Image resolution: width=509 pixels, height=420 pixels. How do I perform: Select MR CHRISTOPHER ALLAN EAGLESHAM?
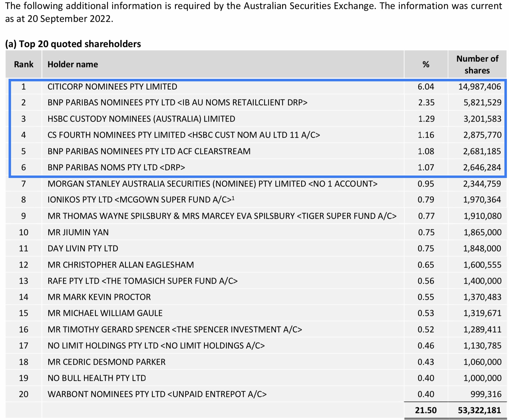point(121,265)
